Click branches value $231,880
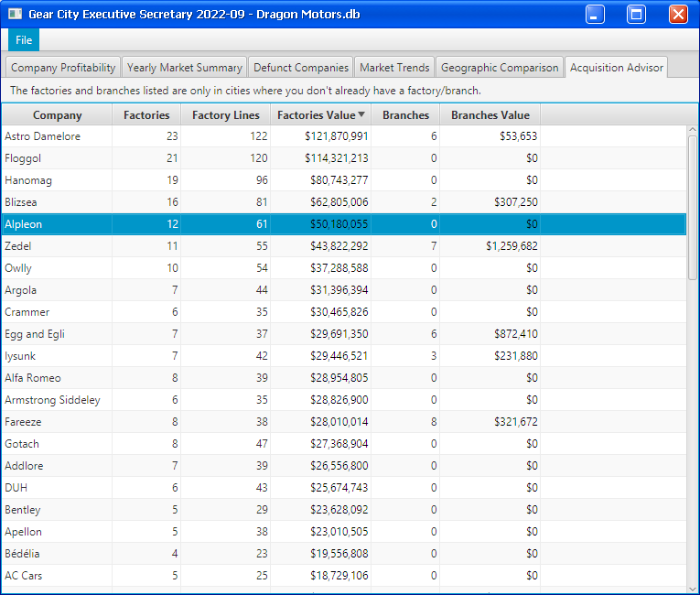 516,355
